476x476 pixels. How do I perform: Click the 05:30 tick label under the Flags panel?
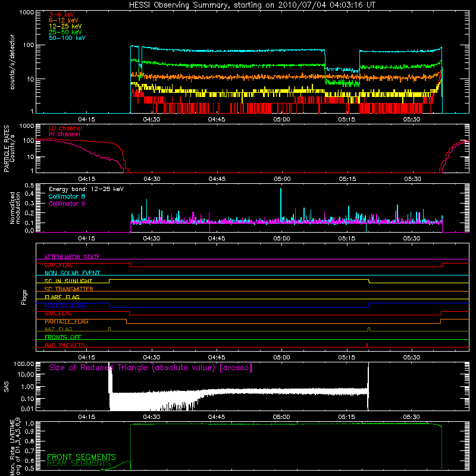412,358
